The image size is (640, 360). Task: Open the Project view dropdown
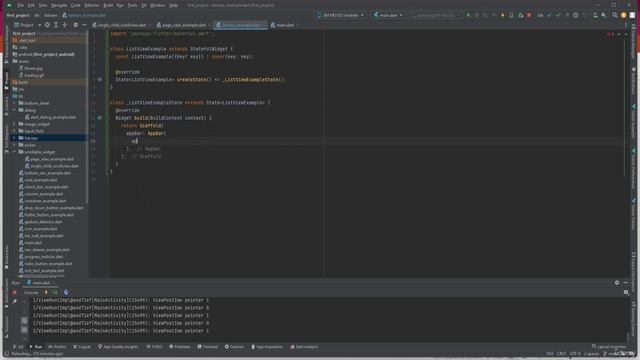[28, 25]
